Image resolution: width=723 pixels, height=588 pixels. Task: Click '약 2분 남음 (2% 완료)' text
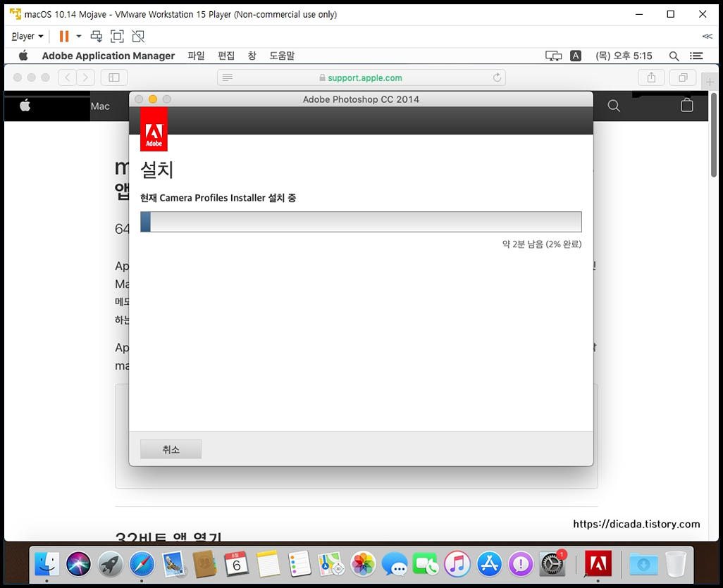542,244
